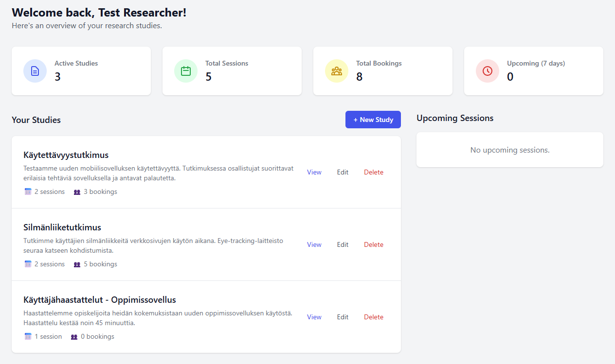This screenshot has height=364, width=615.
Task: Click the Active Studies document icon
Action: 35,71
